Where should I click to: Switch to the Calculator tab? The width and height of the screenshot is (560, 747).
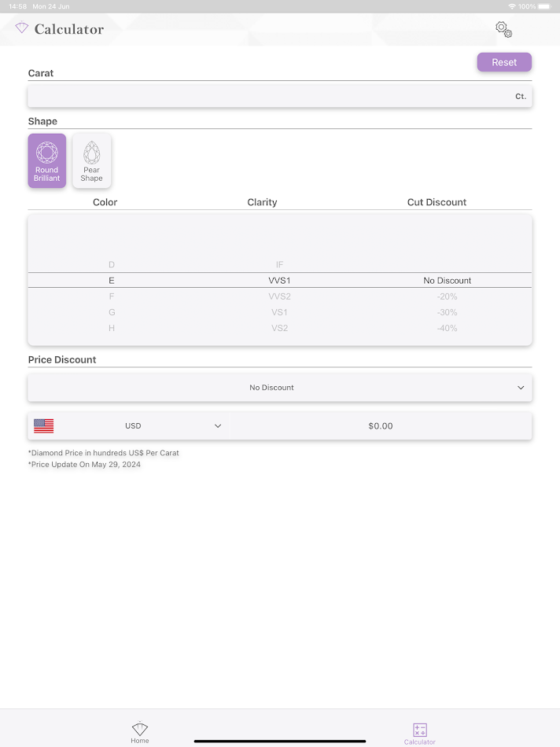[x=419, y=732]
